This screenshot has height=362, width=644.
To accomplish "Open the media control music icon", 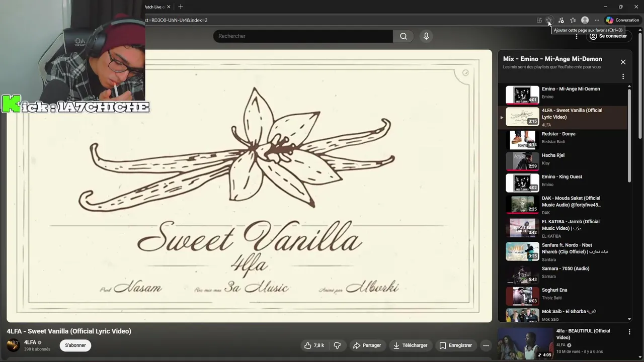I will (561, 20).
